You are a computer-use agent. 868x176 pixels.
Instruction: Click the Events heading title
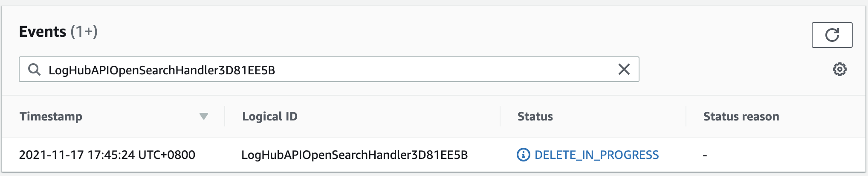click(43, 32)
